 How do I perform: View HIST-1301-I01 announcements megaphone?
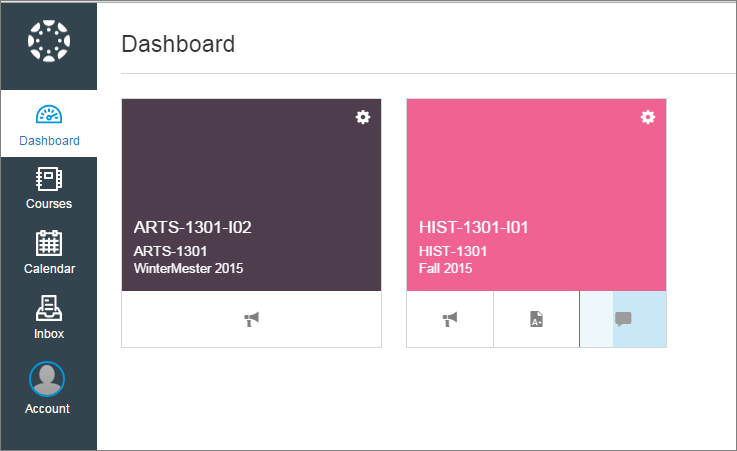click(450, 319)
